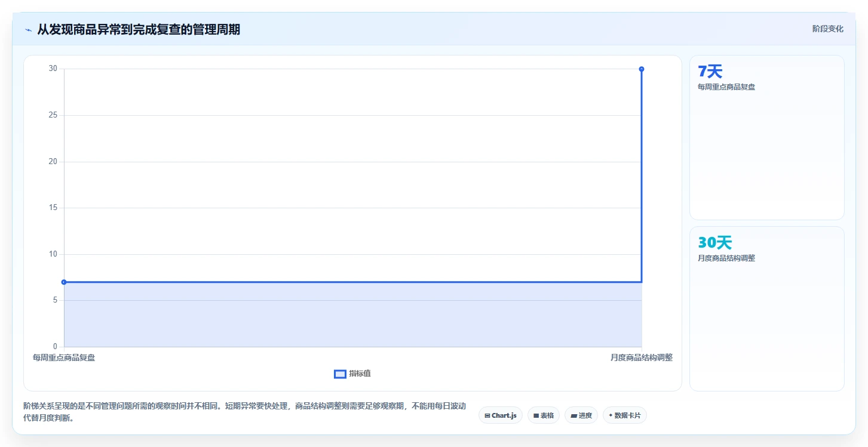Toggle the 指标值 legend item

[352, 374]
